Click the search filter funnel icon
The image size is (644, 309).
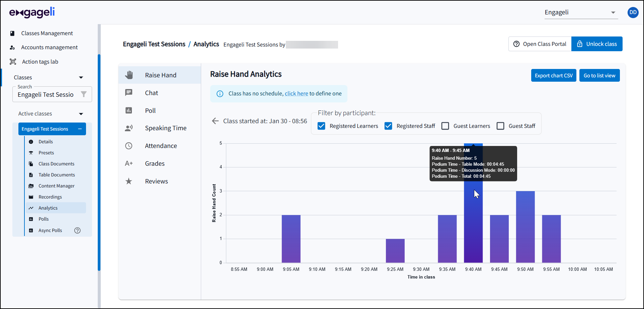[x=84, y=94]
